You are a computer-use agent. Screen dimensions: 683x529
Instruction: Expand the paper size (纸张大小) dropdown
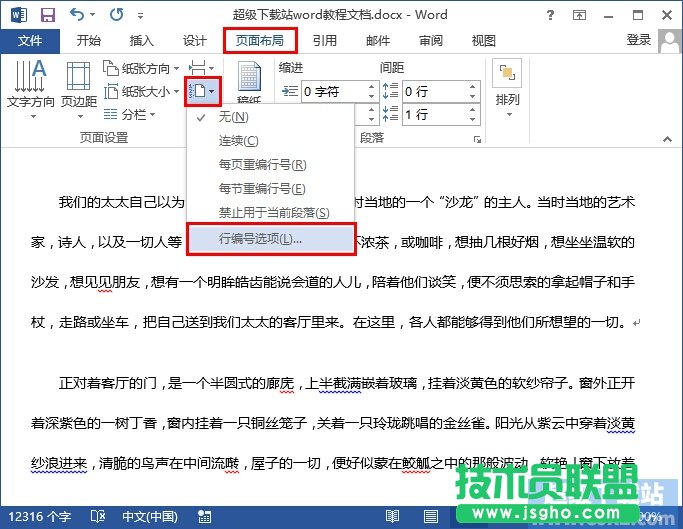(x=143, y=91)
